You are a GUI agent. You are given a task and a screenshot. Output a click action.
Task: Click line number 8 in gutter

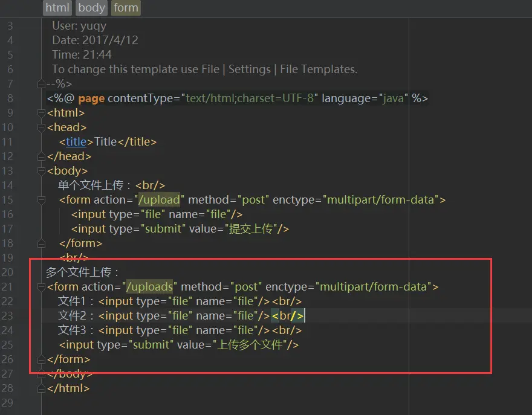click(10, 98)
